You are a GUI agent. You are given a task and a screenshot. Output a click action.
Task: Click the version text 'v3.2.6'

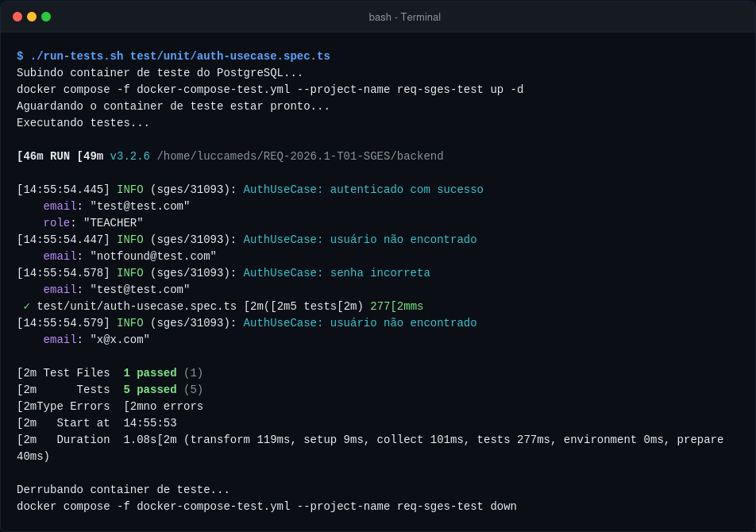click(x=129, y=156)
